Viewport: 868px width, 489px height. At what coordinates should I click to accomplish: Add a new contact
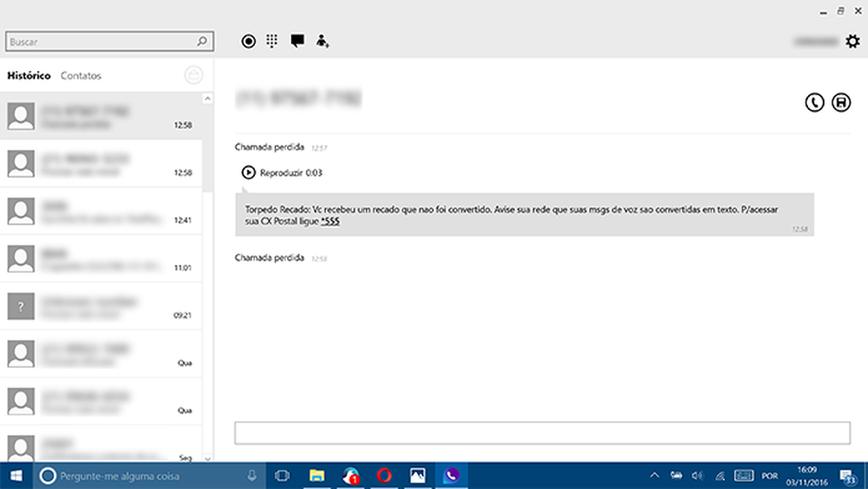click(322, 41)
